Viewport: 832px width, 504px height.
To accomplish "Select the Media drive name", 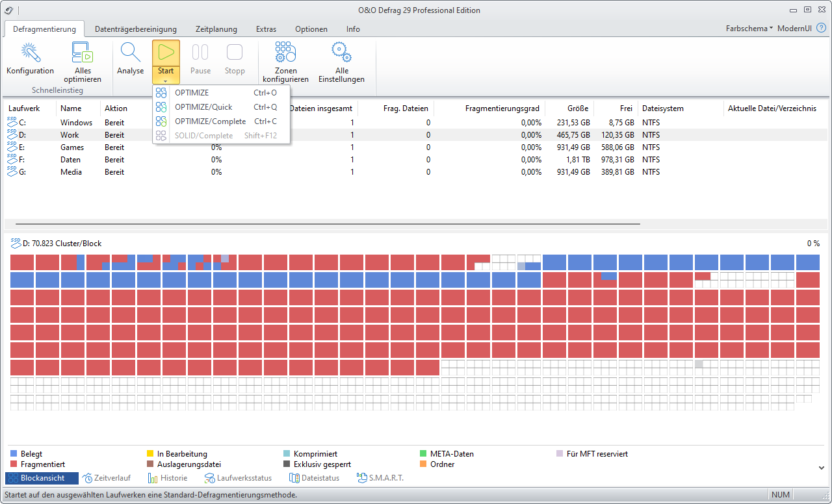I will point(71,171).
